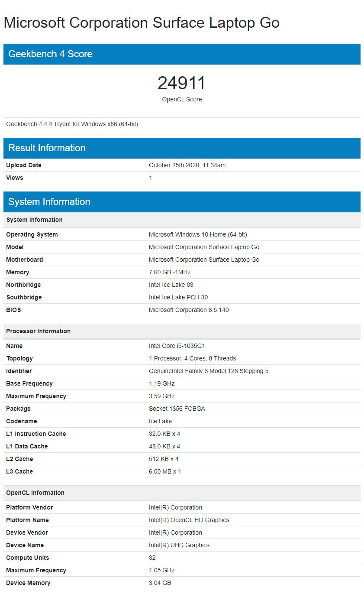The image size is (364, 594).
Task: Click the OpenCL Score caption
Action: pos(182,99)
